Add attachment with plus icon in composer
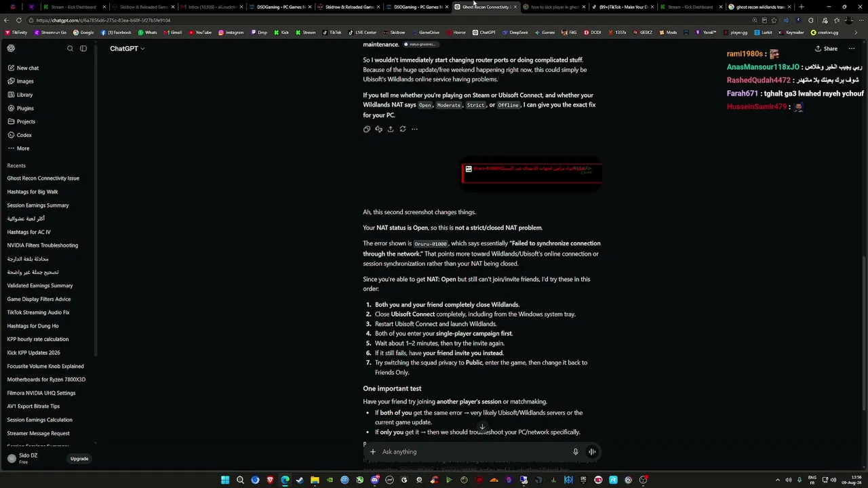The image size is (868, 488). pos(372,452)
